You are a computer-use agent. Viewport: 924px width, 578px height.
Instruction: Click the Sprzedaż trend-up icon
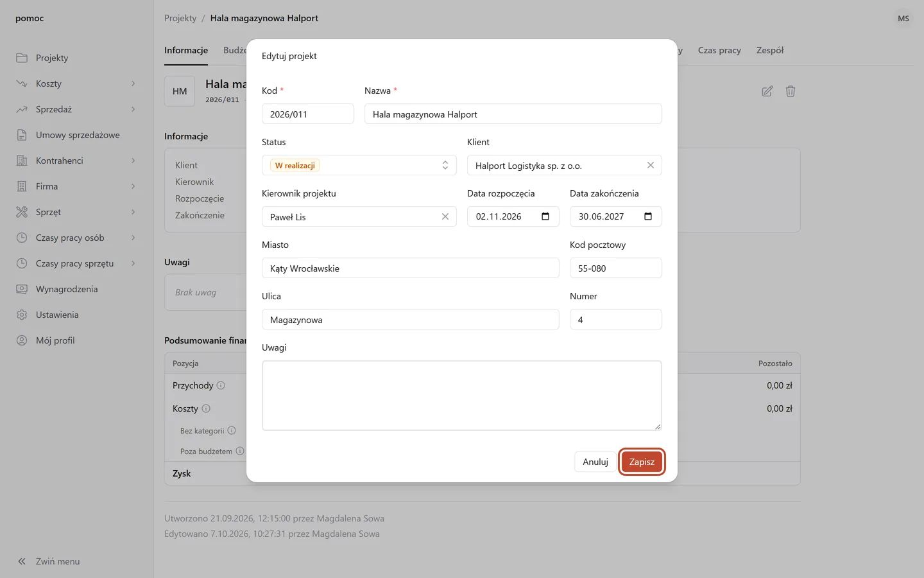point(22,109)
